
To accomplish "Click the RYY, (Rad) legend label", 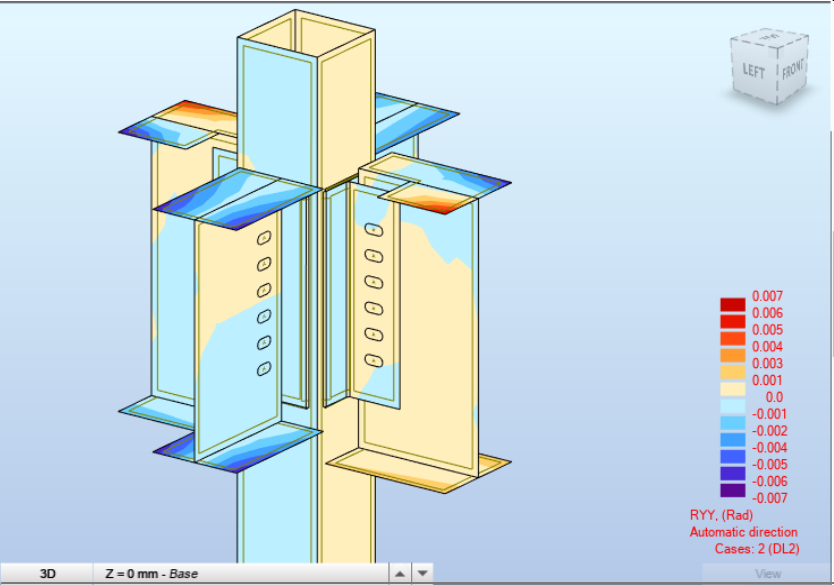I will click(x=721, y=515).
